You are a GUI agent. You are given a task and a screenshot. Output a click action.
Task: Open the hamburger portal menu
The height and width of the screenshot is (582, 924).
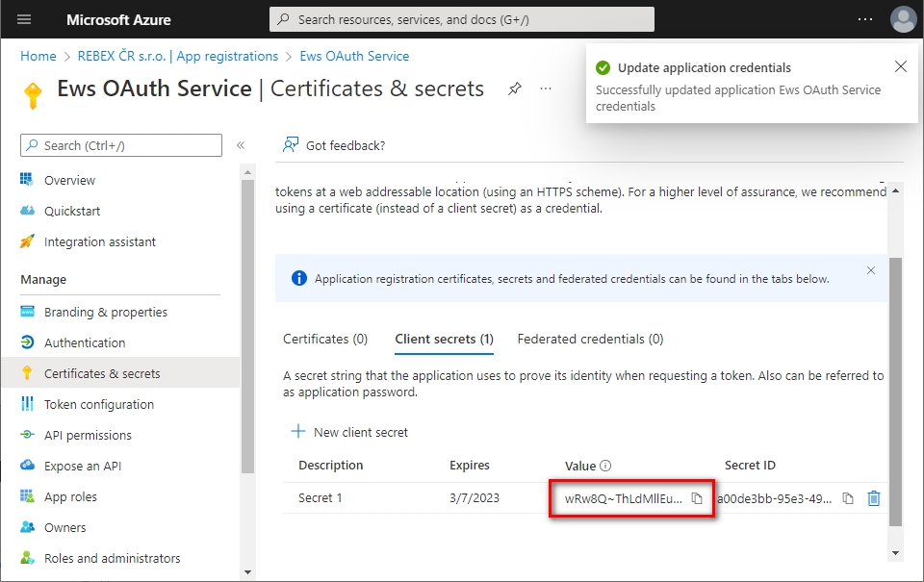point(24,19)
